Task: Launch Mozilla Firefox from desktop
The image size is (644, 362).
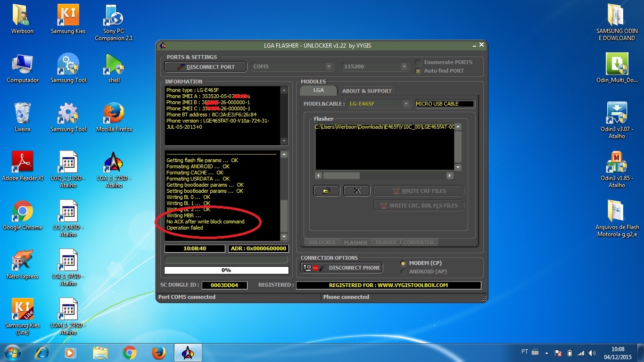Action: tap(114, 117)
